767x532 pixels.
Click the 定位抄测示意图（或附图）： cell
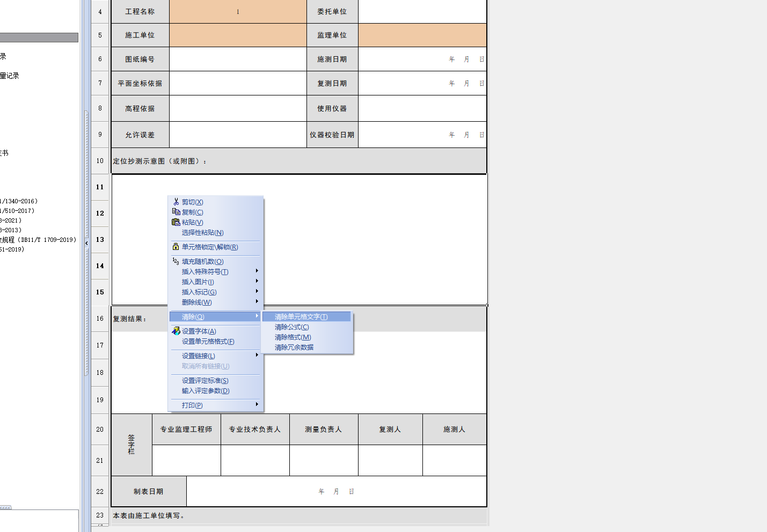click(299, 161)
